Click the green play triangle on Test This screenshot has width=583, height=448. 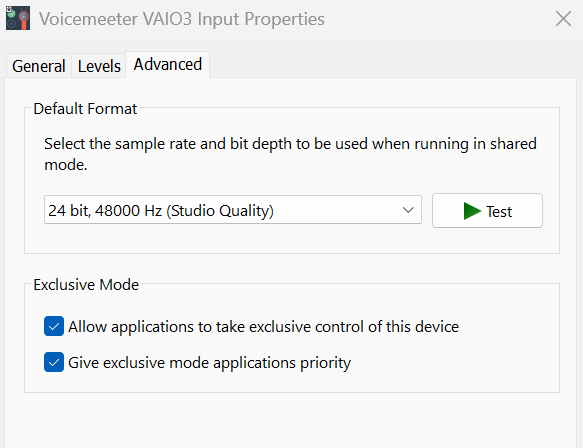[472, 211]
